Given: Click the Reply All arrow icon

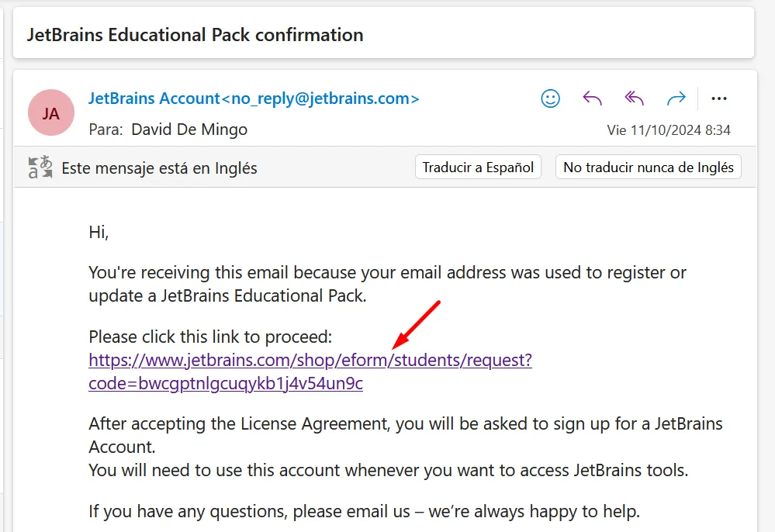Looking at the screenshot, I should [x=635, y=98].
